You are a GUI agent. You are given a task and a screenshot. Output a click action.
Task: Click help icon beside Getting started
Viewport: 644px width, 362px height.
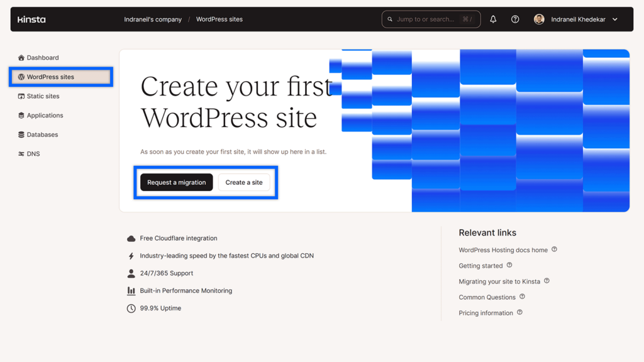point(509,265)
